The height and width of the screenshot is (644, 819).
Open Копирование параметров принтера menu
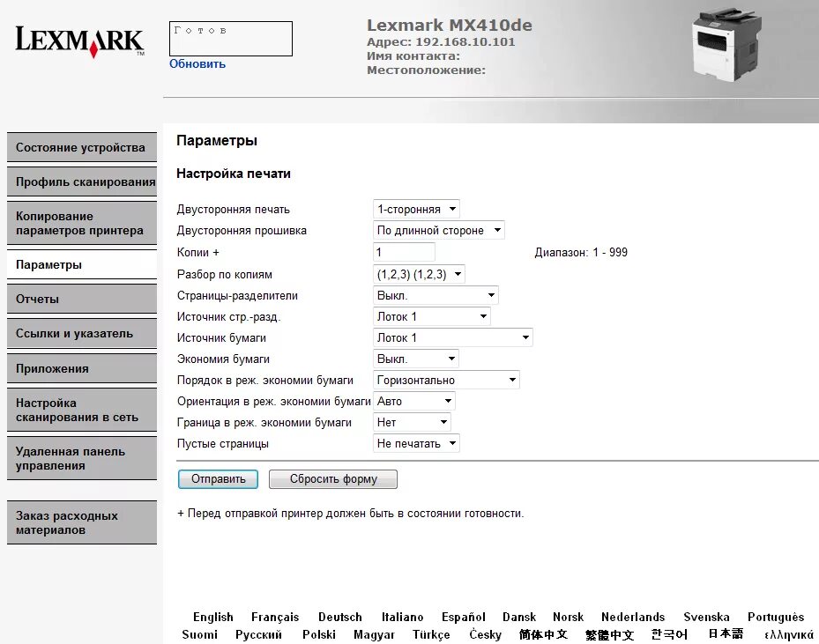[x=82, y=224]
